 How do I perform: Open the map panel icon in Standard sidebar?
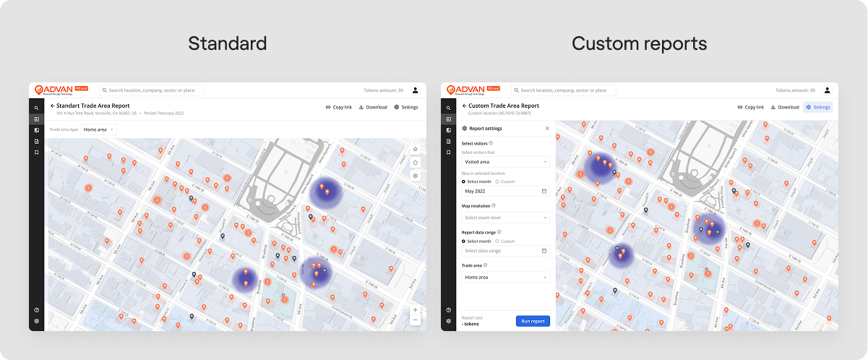click(x=36, y=130)
